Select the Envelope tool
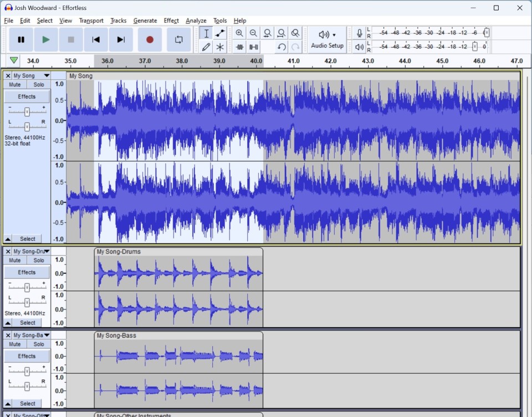The image size is (532, 417). tap(219, 33)
